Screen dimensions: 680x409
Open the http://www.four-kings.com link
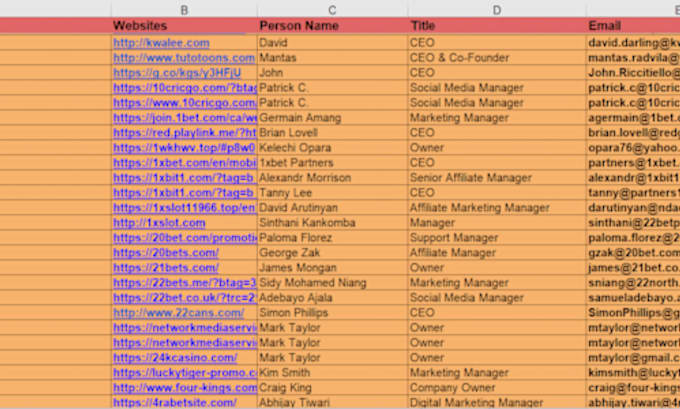pos(185,387)
